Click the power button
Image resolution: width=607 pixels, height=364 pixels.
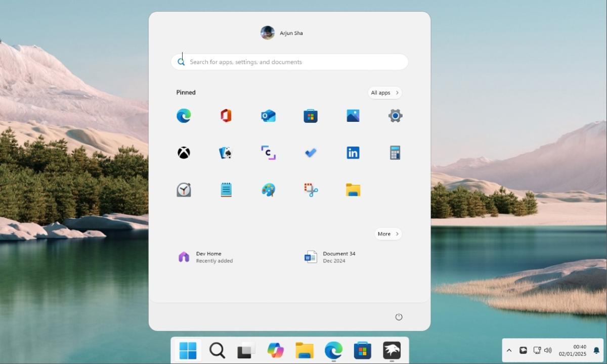point(399,316)
